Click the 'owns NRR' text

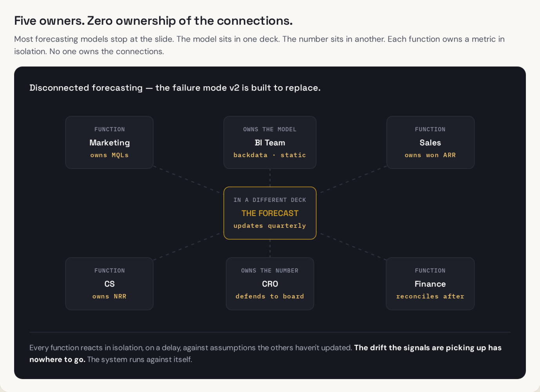point(109,296)
